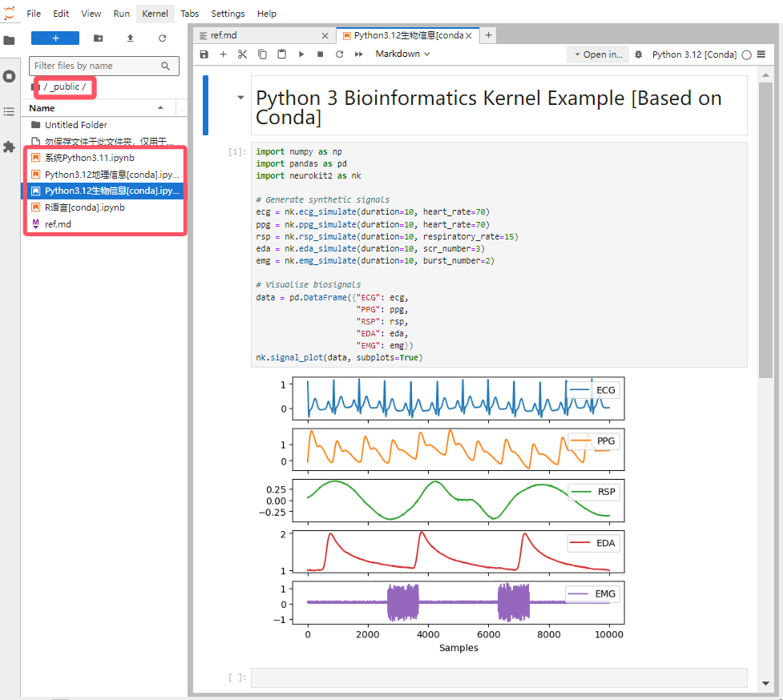Open the Extension Manager panel

pos(9,147)
